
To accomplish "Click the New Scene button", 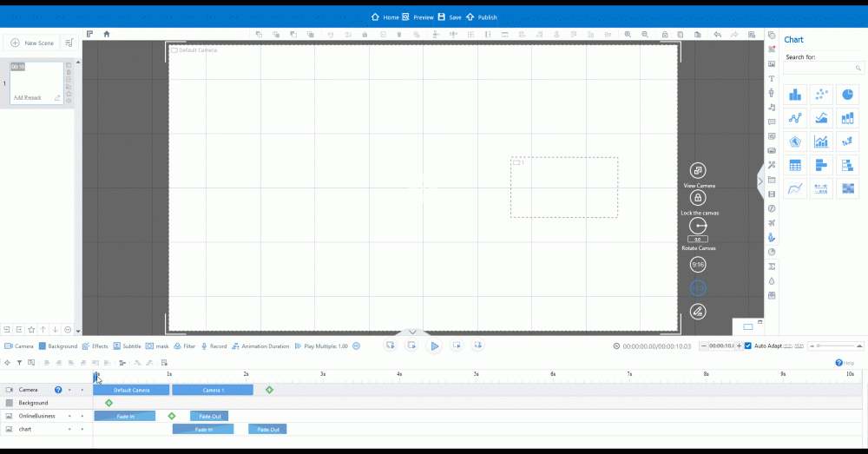I will [x=32, y=43].
